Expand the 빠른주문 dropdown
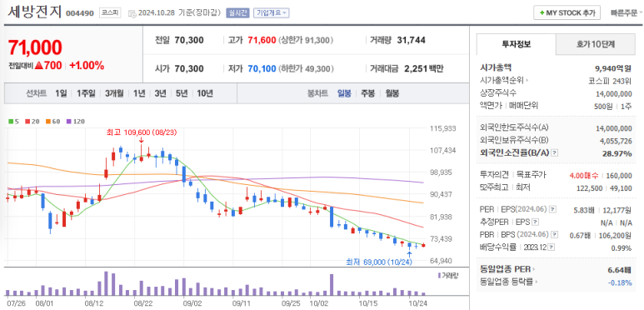Image resolution: width=644 pixels, height=310 pixels. point(627,12)
